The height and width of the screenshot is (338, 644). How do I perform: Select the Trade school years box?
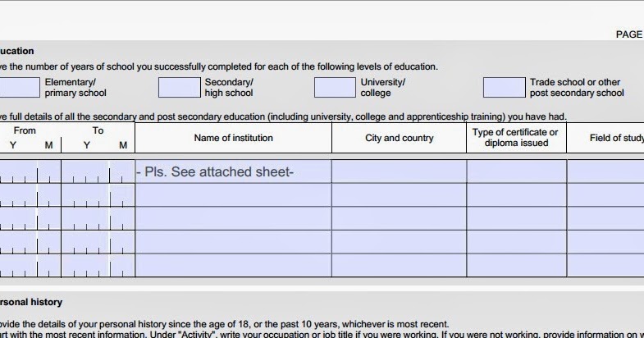point(504,88)
